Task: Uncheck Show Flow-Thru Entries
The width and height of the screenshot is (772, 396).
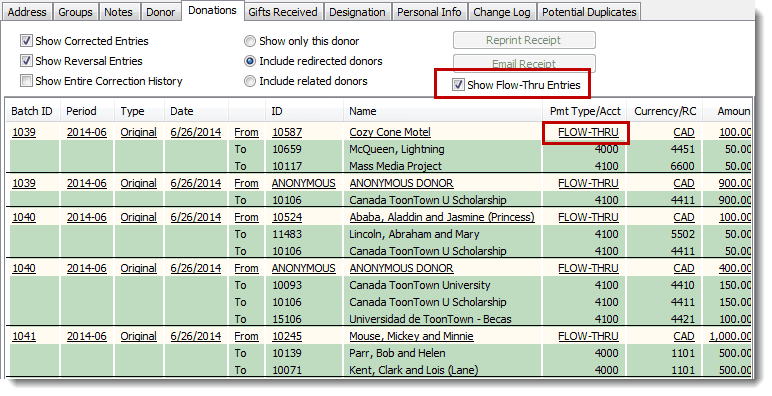Action: [458, 85]
